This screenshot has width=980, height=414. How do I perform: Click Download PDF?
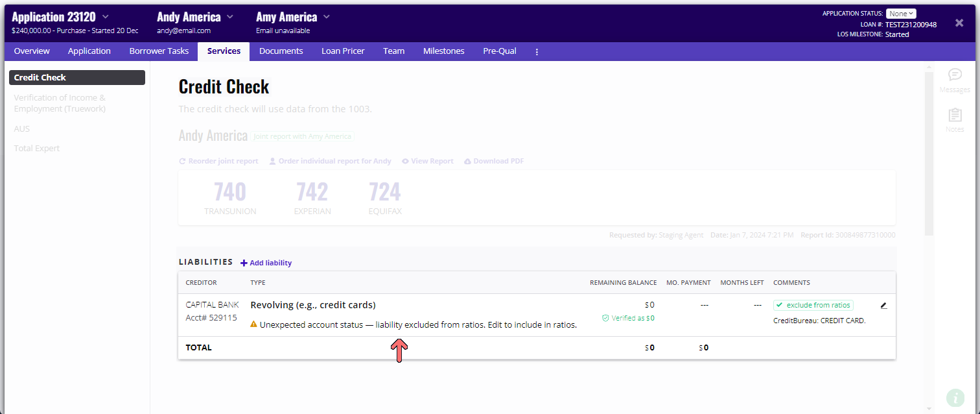[493, 161]
